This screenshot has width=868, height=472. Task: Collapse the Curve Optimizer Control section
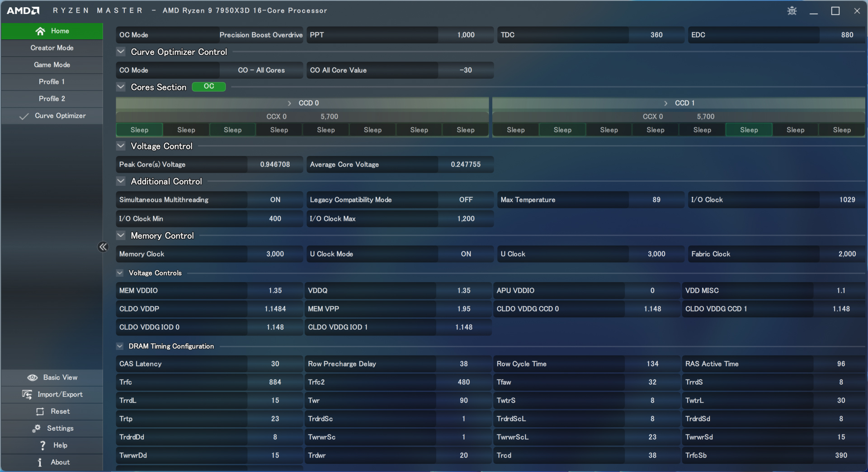tap(121, 52)
